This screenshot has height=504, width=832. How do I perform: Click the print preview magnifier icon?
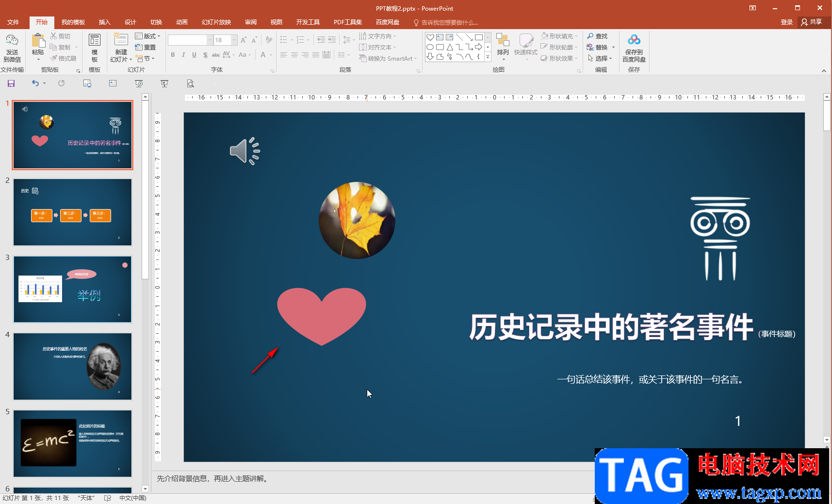coord(190,83)
